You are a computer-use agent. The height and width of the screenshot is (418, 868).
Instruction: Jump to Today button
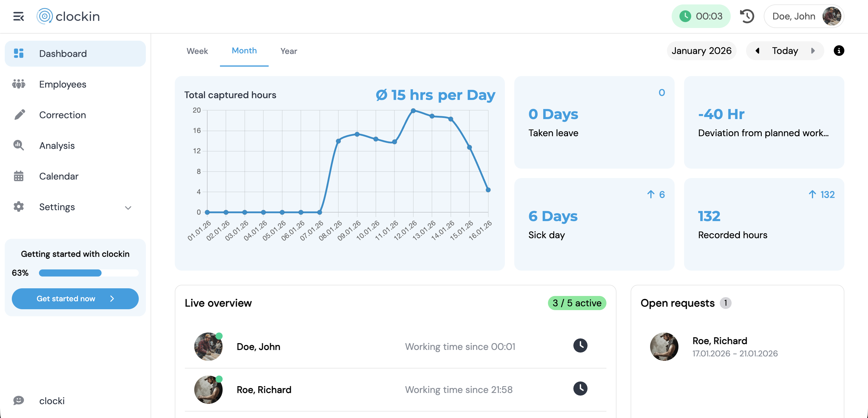785,51
